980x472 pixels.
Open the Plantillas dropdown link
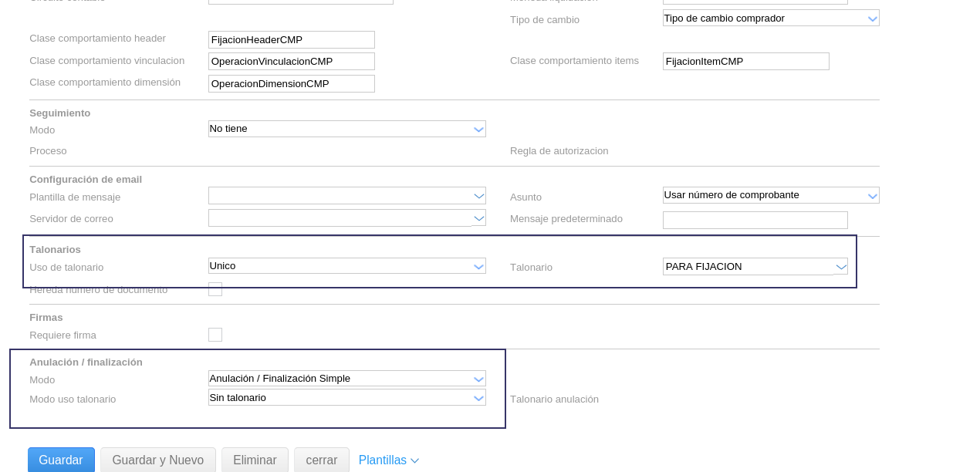pos(388,460)
